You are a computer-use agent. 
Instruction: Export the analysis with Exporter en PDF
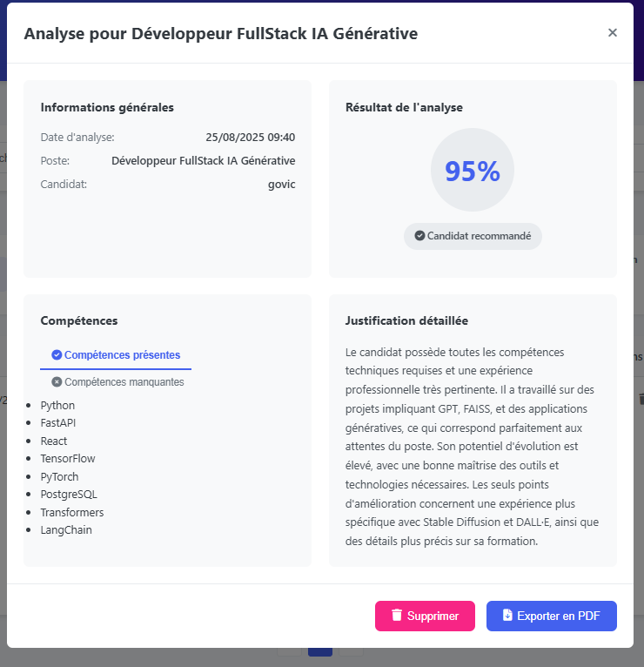click(551, 616)
